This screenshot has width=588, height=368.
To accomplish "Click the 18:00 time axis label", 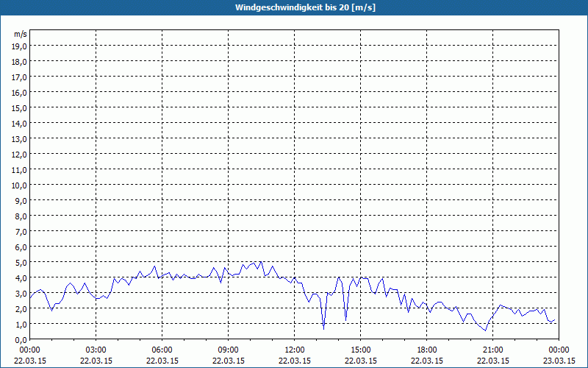I will click(x=427, y=350).
